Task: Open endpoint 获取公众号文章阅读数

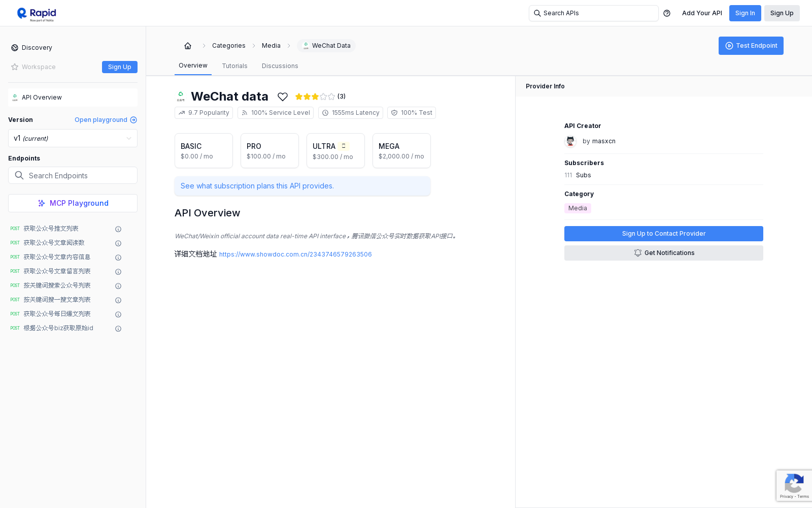Action: (54, 243)
